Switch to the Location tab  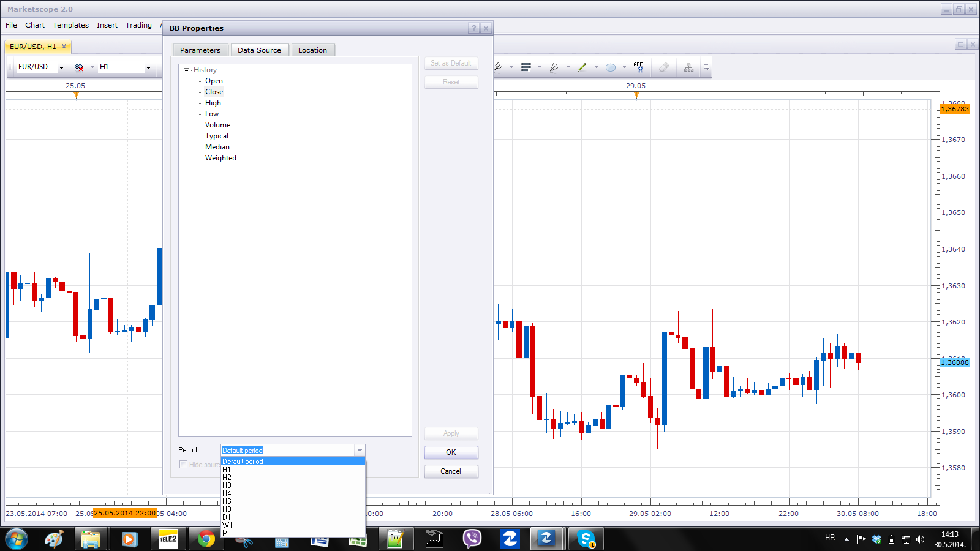point(312,50)
